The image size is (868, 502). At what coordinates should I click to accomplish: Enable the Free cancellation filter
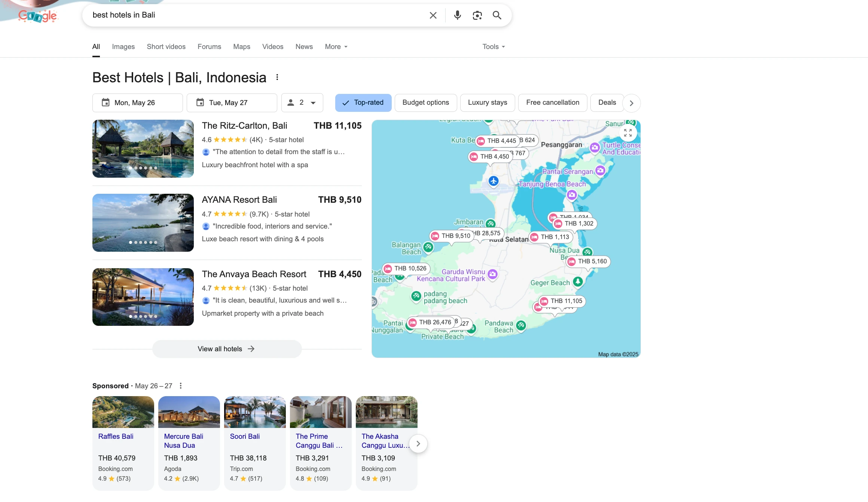pyautogui.click(x=553, y=103)
